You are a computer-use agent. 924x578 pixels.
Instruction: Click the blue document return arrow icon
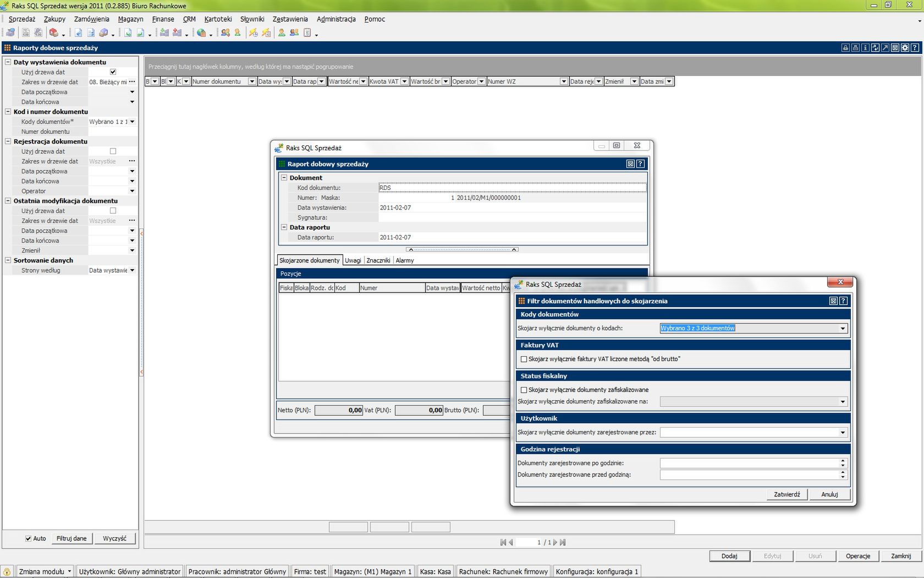[x=78, y=32]
